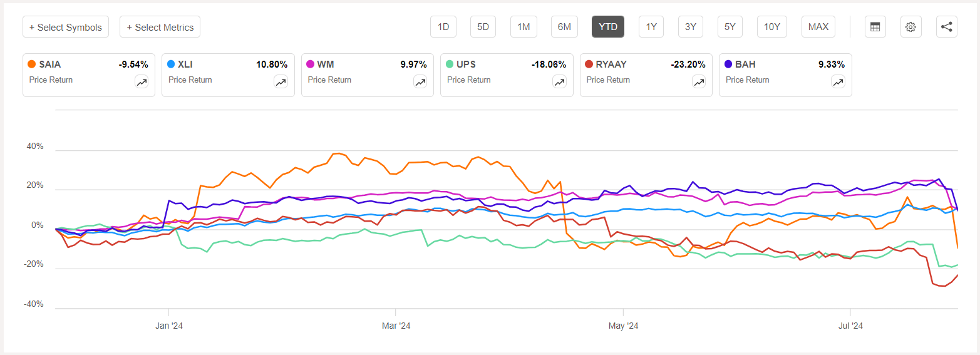This screenshot has height=355, width=980.
Task: Select the 6M time range
Action: point(564,27)
